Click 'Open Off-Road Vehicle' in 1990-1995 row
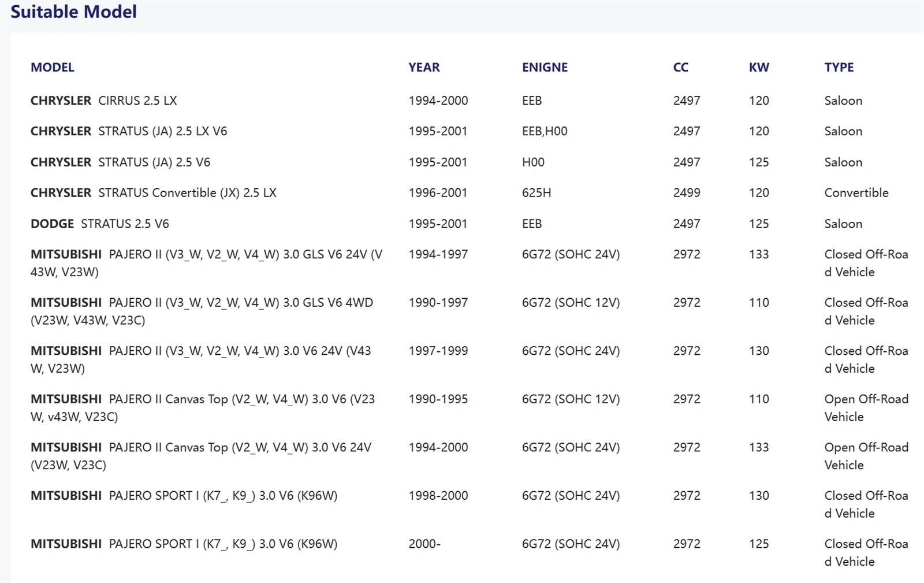 866,408
